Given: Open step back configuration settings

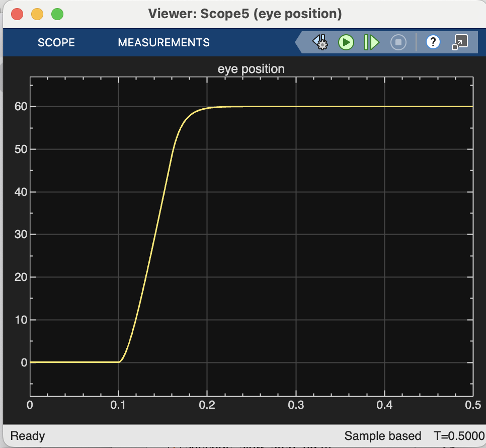Looking at the screenshot, I should point(320,42).
